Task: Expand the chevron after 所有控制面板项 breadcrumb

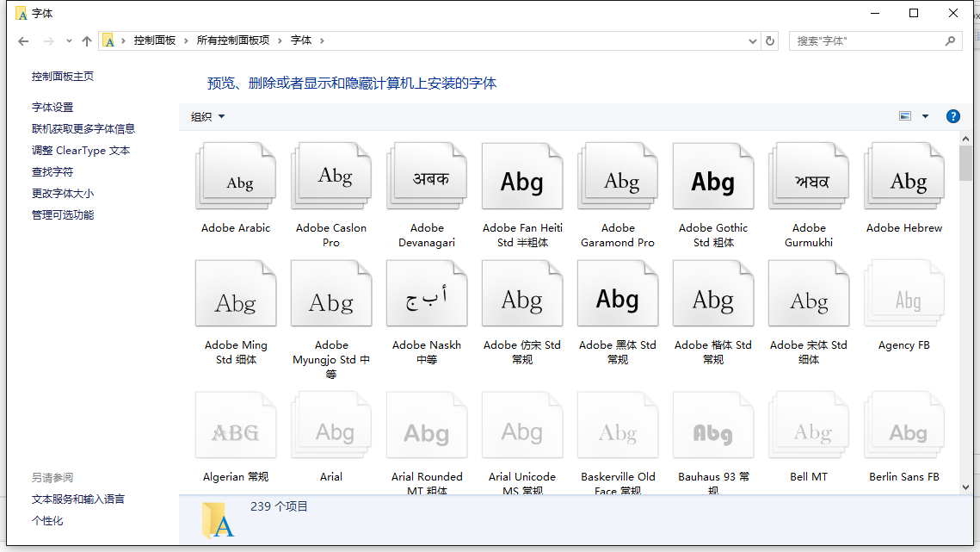Action: [280, 40]
